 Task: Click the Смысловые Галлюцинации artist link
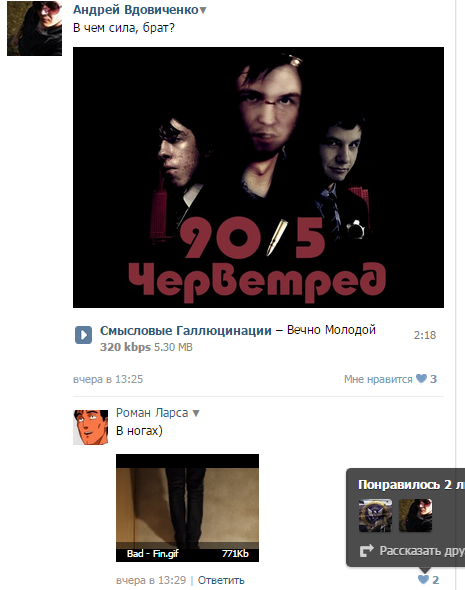point(185,330)
